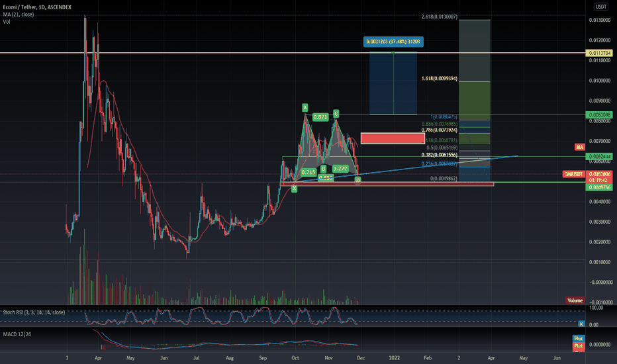This screenshot has width=617, height=364.
Task: Click the 1.618(0.0099394) Fibonacci label
Action: pos(440,79)
